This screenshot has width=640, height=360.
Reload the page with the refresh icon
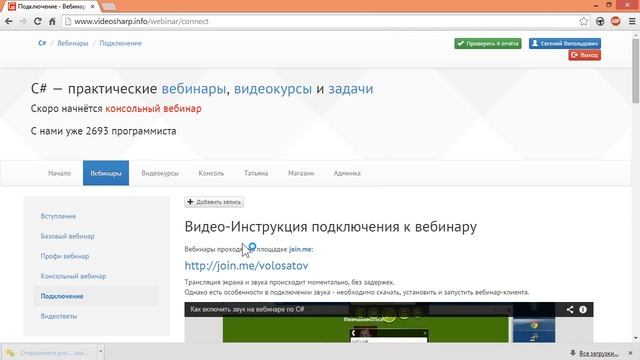click(x=38, y=21)
